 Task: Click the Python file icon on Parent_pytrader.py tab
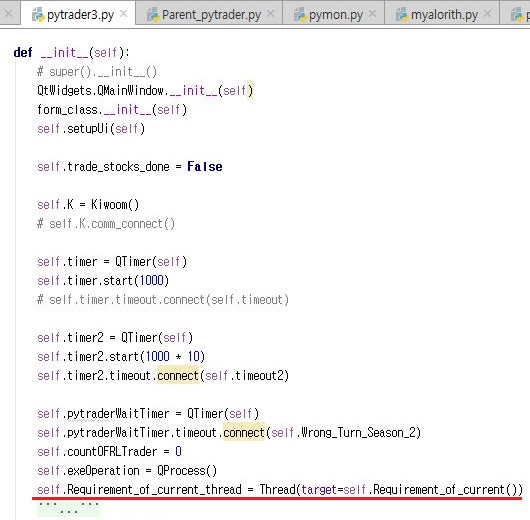153,15
